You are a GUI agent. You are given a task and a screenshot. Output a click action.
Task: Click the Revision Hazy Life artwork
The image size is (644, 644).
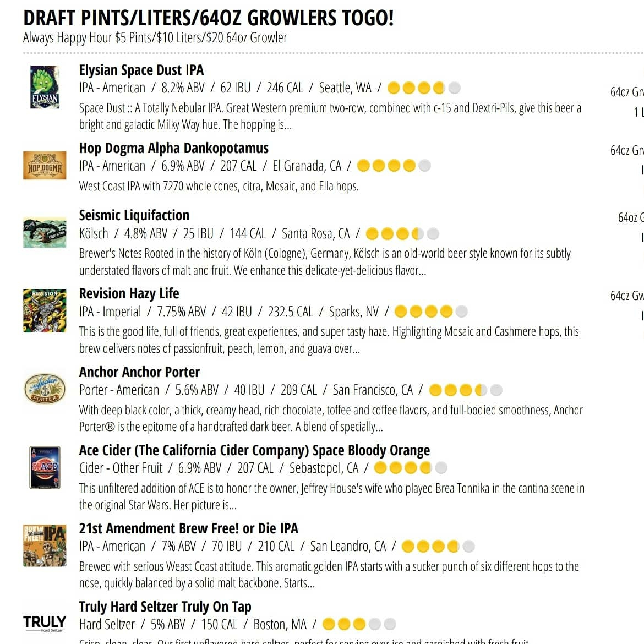tap(45, 310)
